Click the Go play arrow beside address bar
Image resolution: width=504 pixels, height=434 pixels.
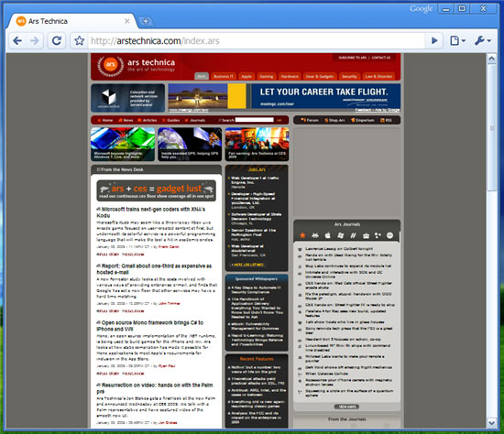pyautogui.click(x=434, y=41)
